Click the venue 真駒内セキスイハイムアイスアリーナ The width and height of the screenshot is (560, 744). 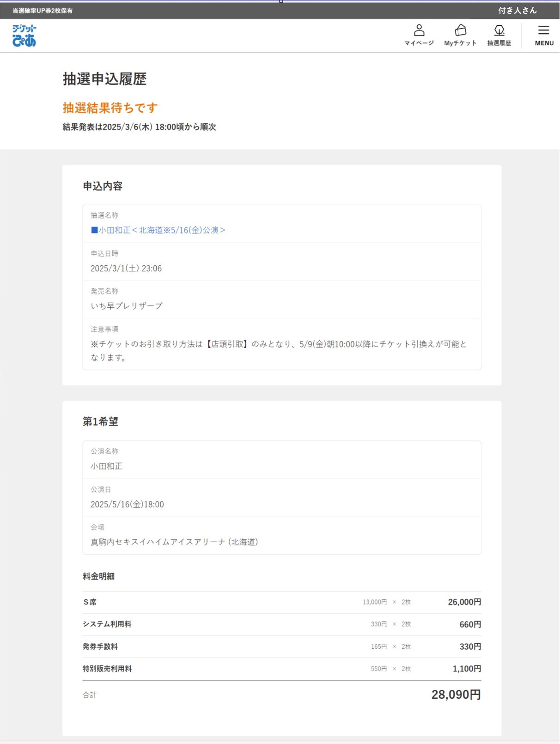[x=174, y=542]
